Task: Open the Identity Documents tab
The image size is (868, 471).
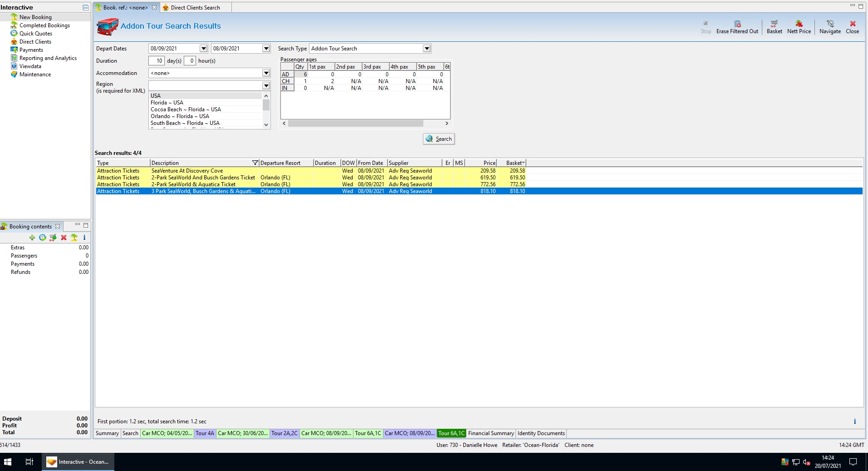Action: point(541,433)
